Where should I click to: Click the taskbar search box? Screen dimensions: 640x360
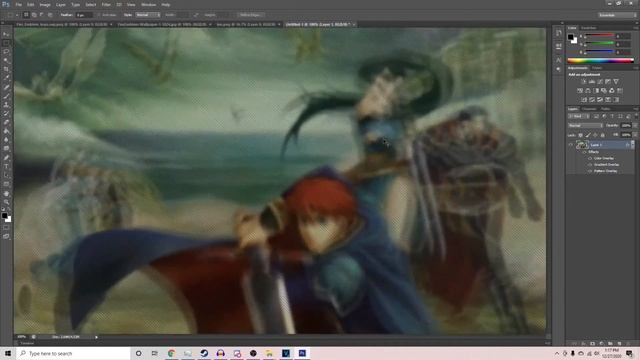73,353
